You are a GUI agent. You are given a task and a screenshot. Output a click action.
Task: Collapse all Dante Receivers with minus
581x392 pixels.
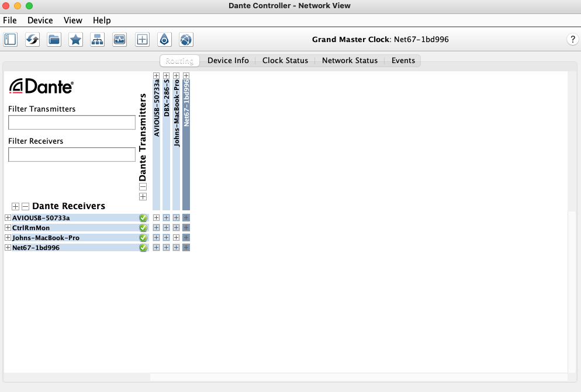click(25, 206)
